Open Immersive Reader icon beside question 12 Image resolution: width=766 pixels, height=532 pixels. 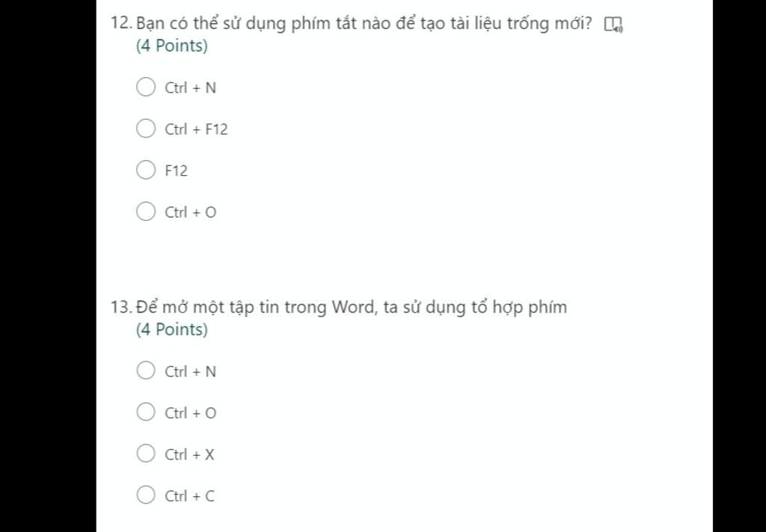tap(613, 24)
